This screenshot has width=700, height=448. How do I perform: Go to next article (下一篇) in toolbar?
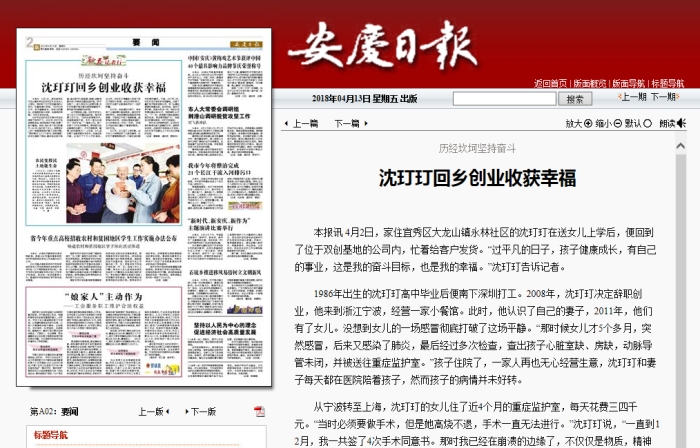pos(346,124)
